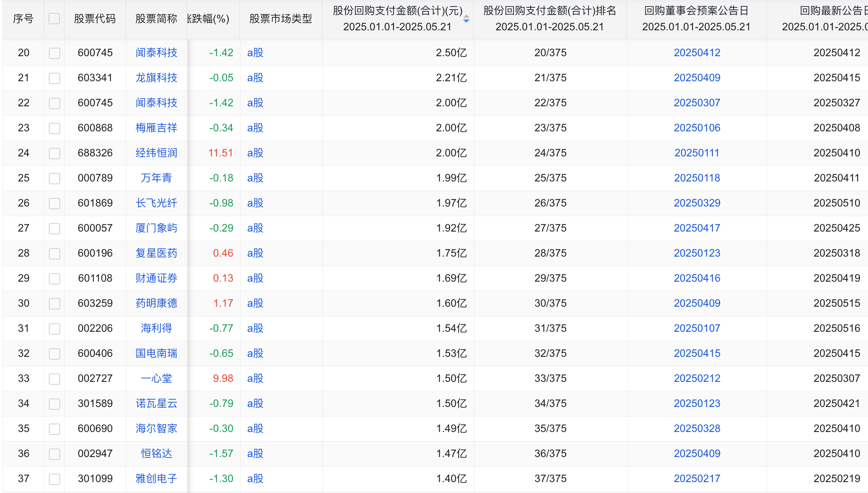Open the 国电南瑞 stock link
The height and width of the screenshot is (493, 868).
click(156, 353)
